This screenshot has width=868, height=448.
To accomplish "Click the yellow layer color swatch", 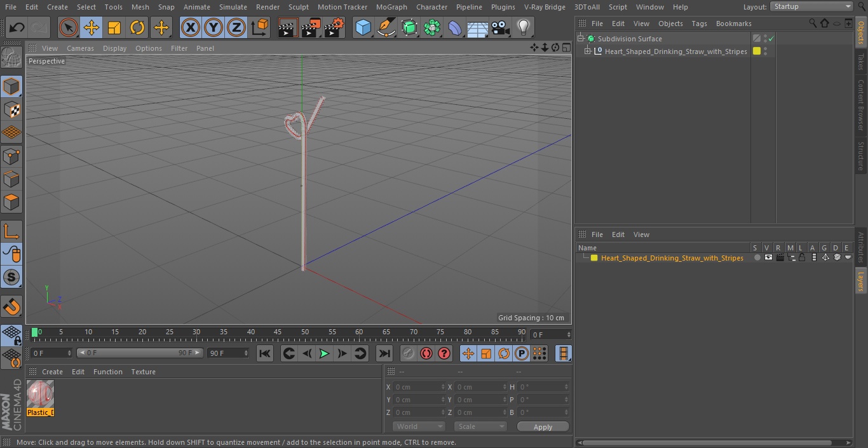I will pyautogui.click(x=594, y=258).
